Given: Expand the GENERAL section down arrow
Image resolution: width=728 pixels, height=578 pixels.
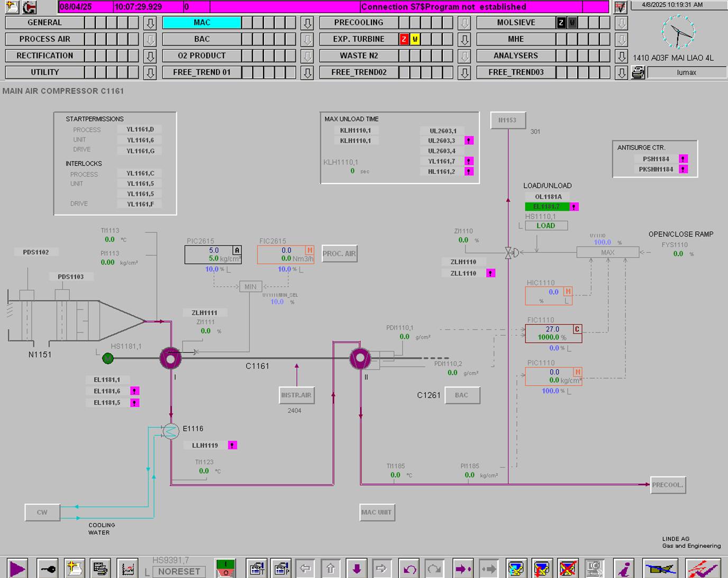Looking at the screenshot, I should pyautogui.click(x=150, y=23).
